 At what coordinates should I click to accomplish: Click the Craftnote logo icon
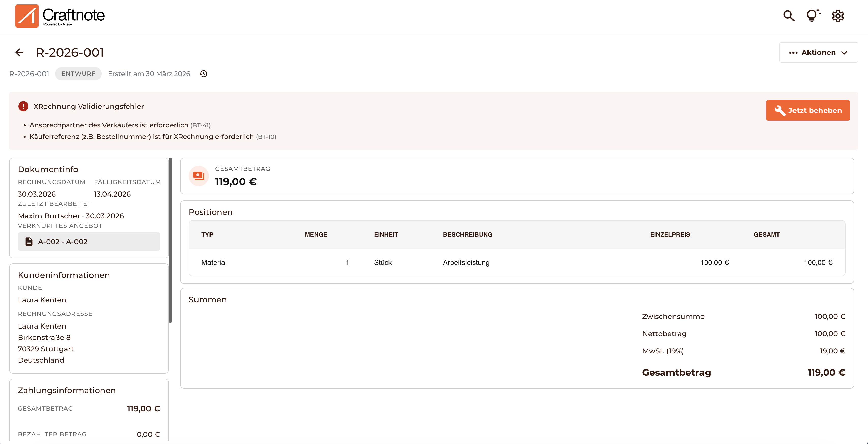(x=27, y=16)
